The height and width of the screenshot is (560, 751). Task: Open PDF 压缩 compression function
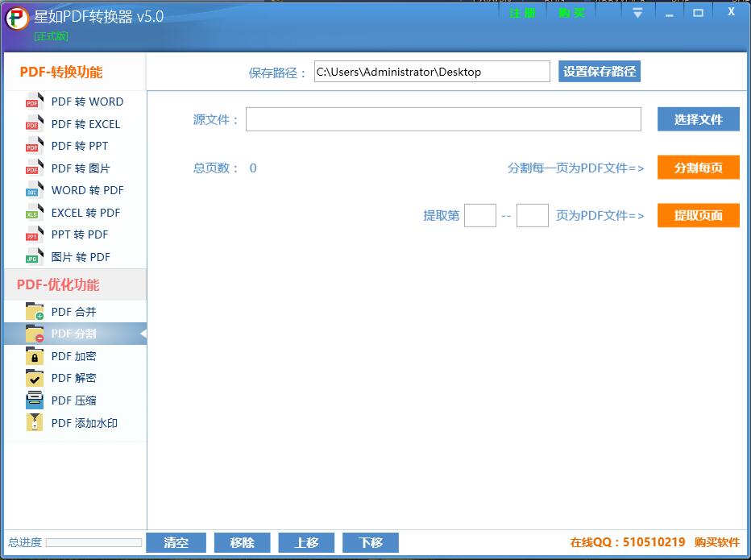point(75,400)
